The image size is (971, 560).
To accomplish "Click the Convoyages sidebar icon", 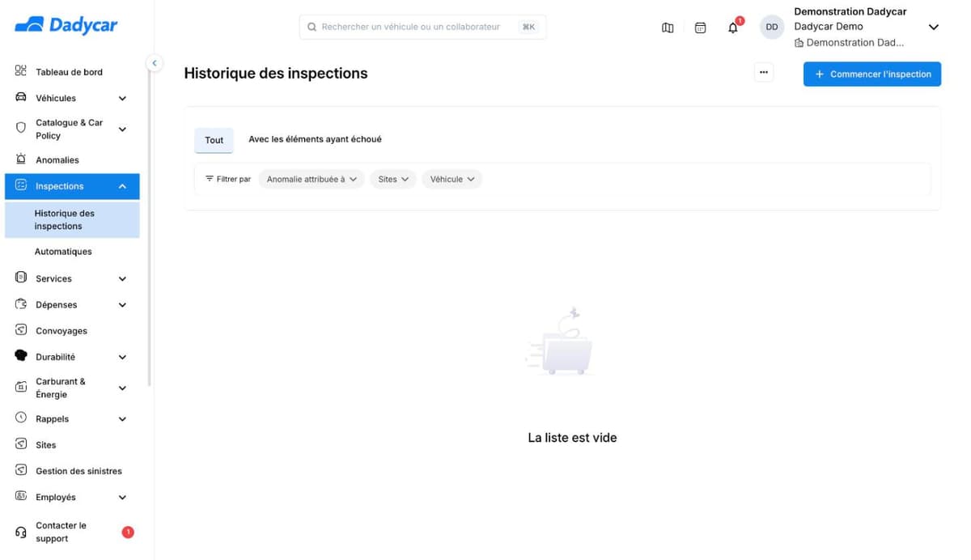I will tap(21, 330).
